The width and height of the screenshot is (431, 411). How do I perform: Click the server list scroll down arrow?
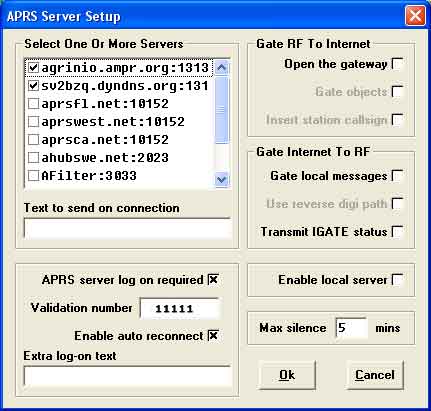pos(222,180)
